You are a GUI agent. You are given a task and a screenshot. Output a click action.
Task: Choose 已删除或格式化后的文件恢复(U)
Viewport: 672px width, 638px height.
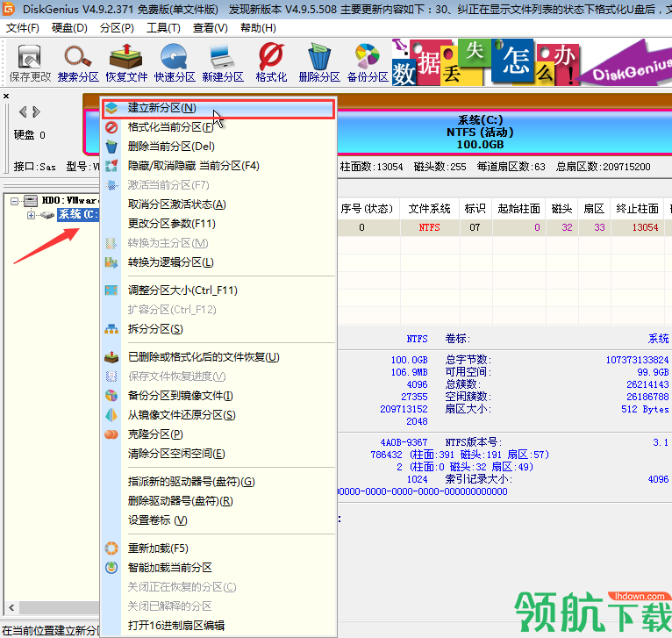(x=218, y=357)
